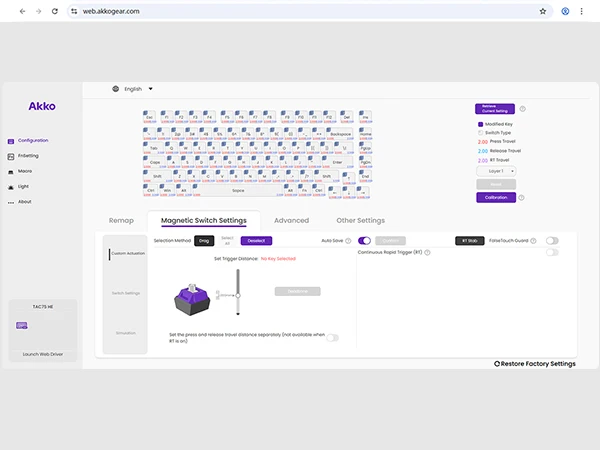Select the Del key on keyboard layout
Image resolution: width=600 pixels, height=450 pixels.
(347, 117)
